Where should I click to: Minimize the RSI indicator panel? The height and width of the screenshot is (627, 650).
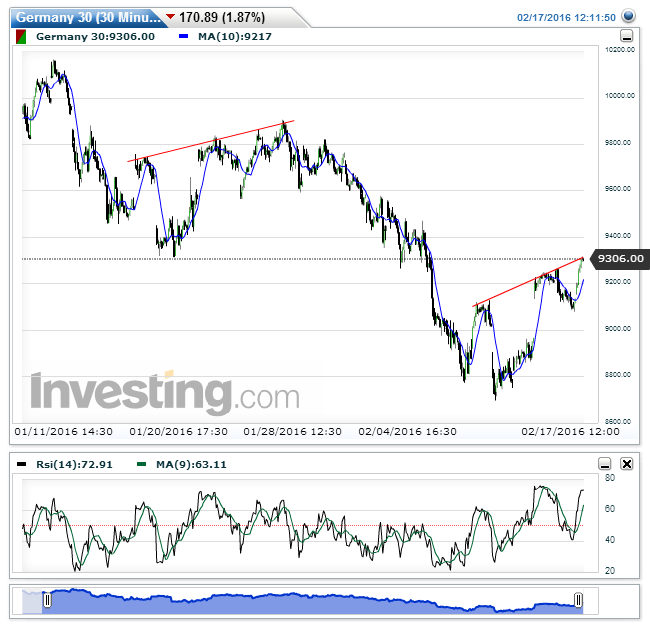[x=605, y=464]
